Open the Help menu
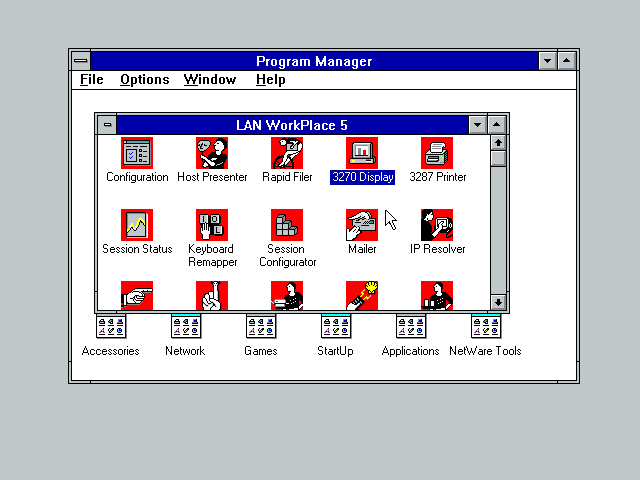 pos(271,80)
